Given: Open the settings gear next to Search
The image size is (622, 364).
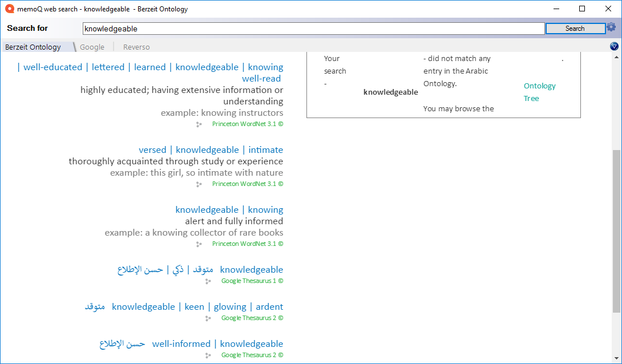Looking at the screenshot, I should point(611,27).
